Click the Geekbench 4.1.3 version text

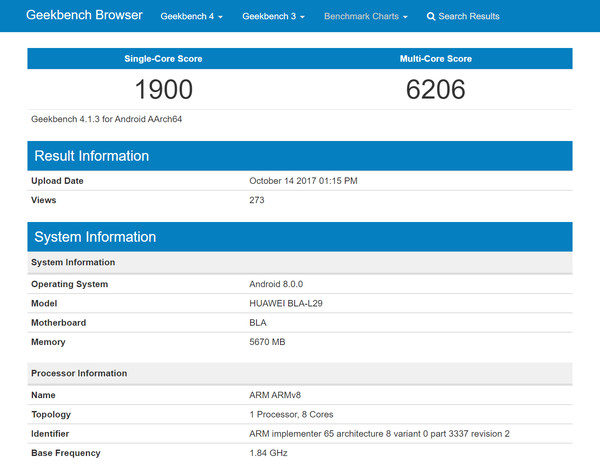(x=106, y=119)
